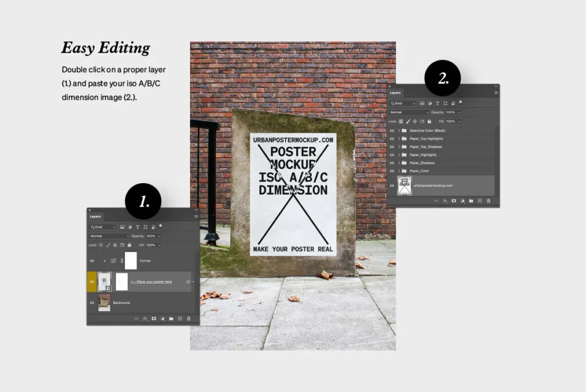The image size is (586, 392).
Task: Click the 'Place your poster here' layer name
Action: 151,282
